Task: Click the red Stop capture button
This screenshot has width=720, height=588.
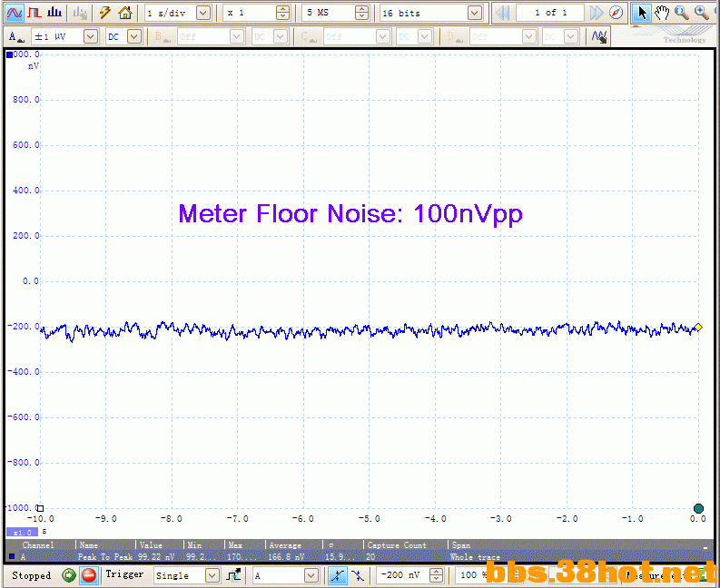Action: [89, 575]
